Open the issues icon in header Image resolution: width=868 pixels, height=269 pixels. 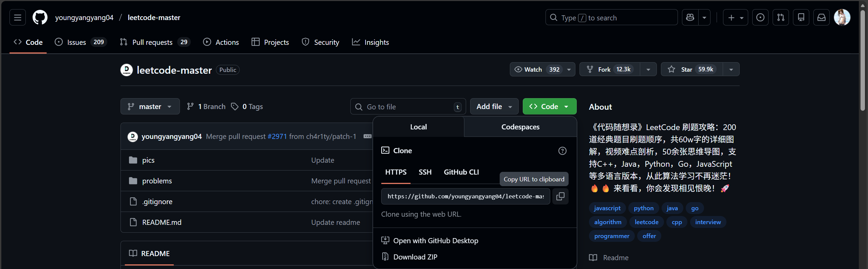(x=760, y=17)
